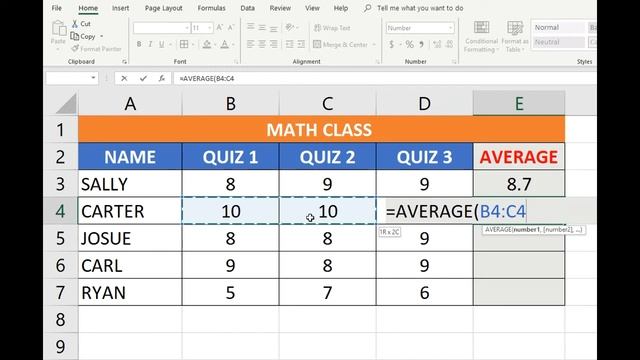Select the row 4 header
Viewport: 640px width, 360px height.
[x=60, y=211]
